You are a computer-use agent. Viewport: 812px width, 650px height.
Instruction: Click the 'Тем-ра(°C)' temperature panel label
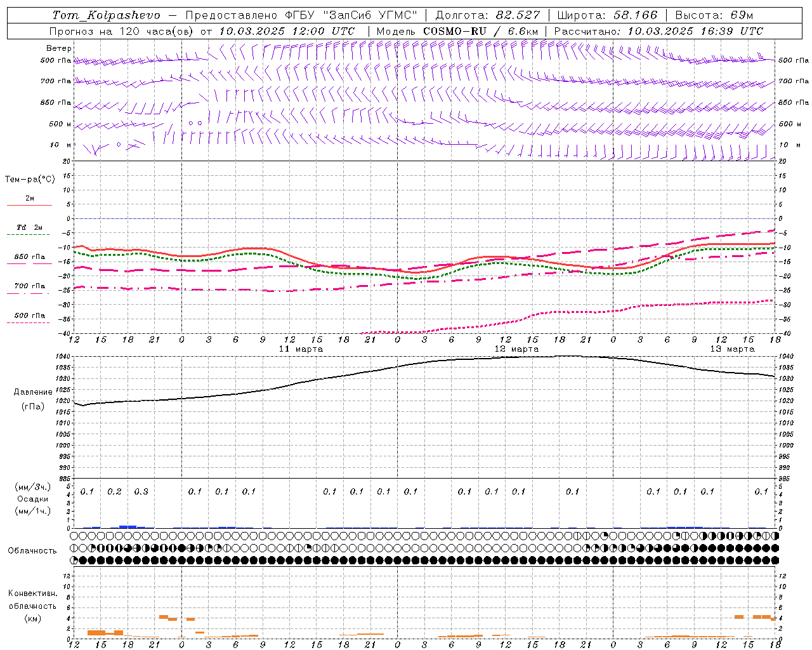(x=30, y=180)
